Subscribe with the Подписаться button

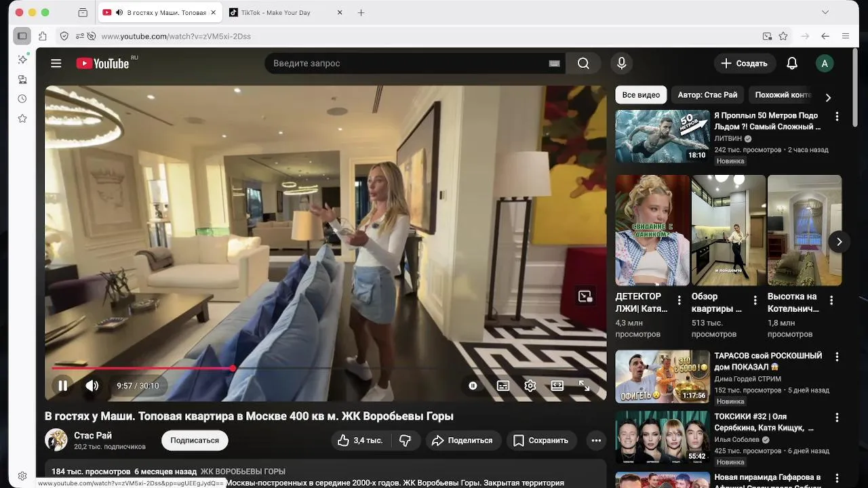pyautogui.click(x=195, y=441)
